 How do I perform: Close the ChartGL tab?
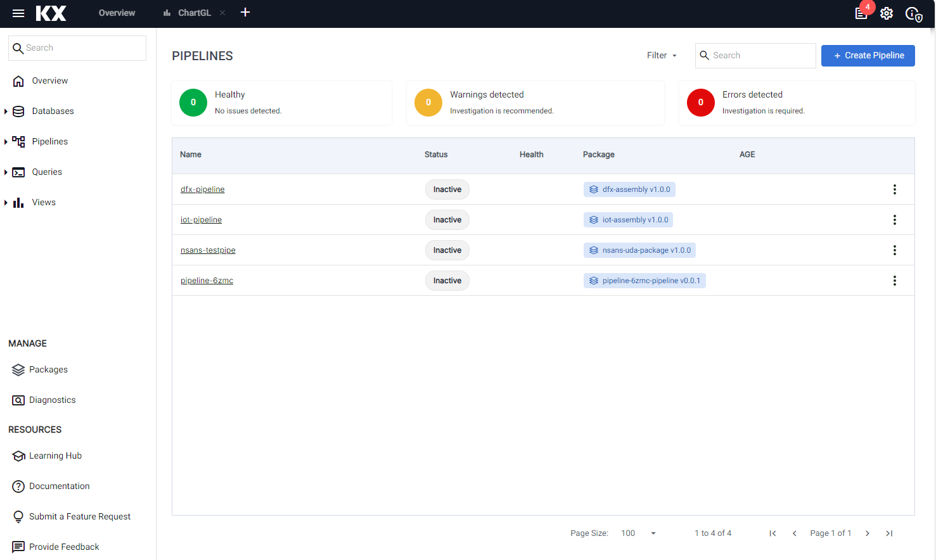pos(222,13)
